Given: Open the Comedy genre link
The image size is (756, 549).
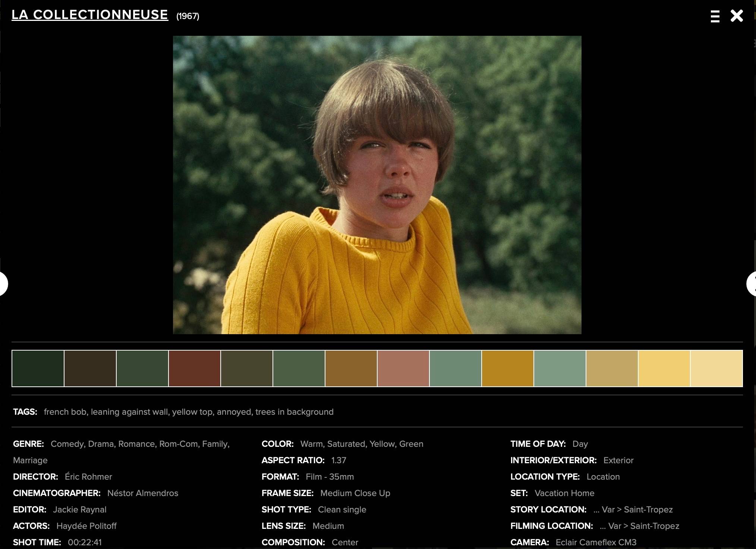Looking at the screenshot, I should click(x=67, y=444).
